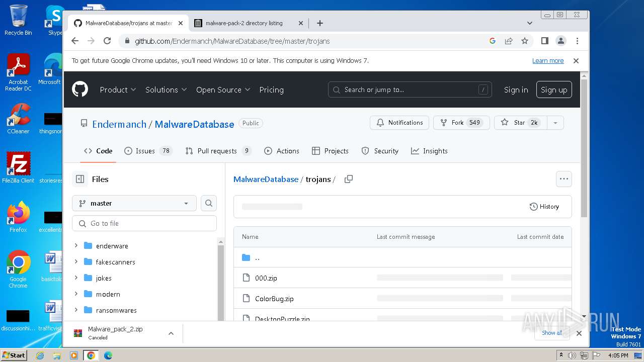
Task: Open Malware_pack_2.zip download options arrow
Action: (x=171, y=333)
